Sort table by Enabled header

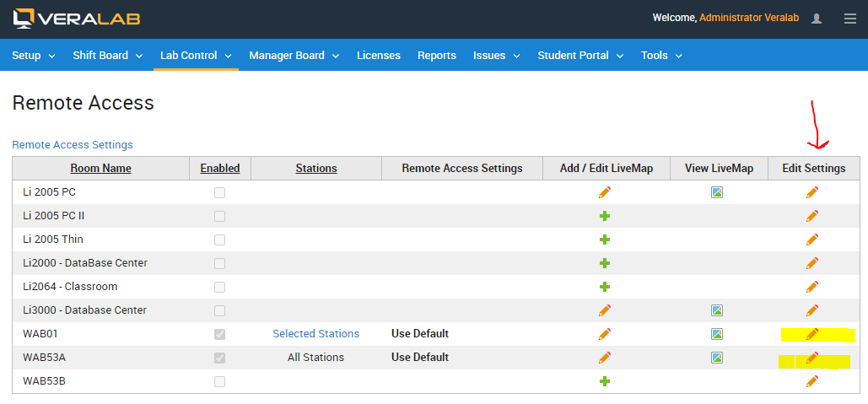[220, 168]
